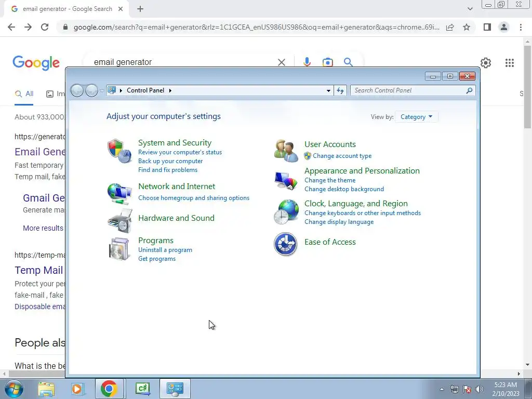Click the Chrome browser back arrow
This screenshot has height=399, width=532.
(11, 27)
